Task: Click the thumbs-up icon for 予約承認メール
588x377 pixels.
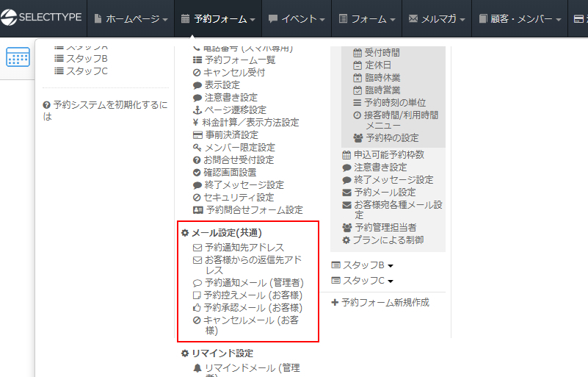Action: click(197, 308)
